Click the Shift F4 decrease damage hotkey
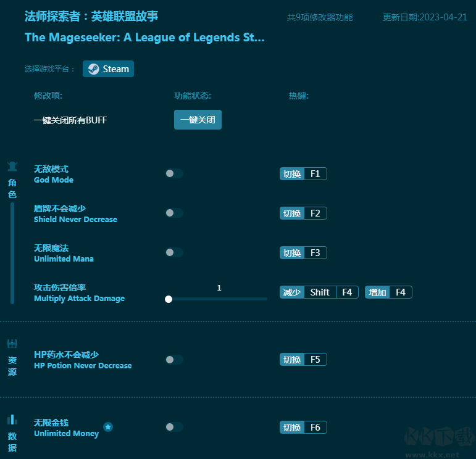The height and width of the screenshot is (459, 476). (x=319, y=292)
